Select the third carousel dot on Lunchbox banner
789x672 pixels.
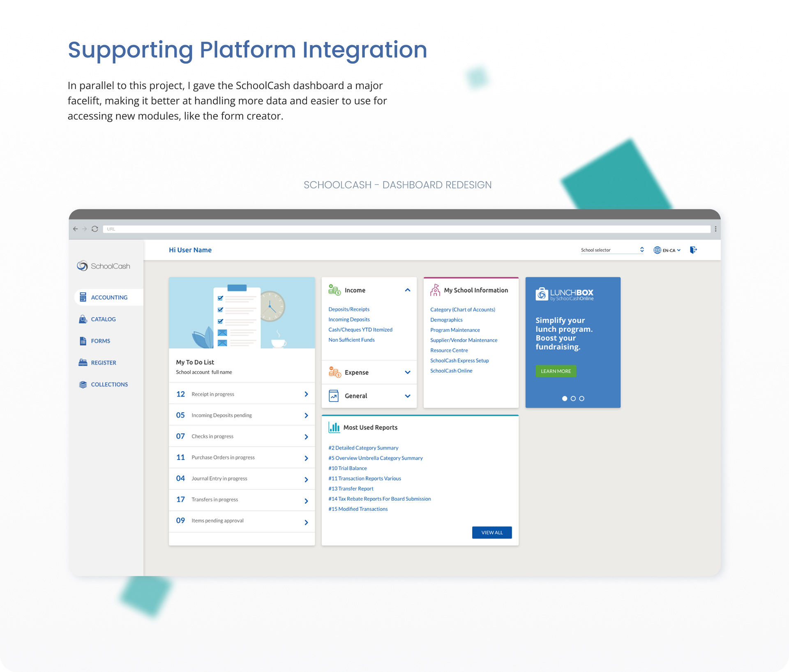(581, 398)
